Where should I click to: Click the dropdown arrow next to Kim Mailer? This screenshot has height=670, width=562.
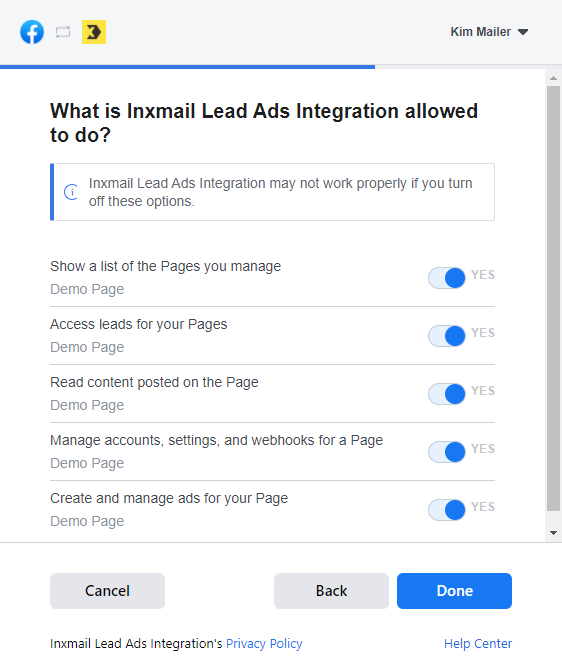click(523, 32)
